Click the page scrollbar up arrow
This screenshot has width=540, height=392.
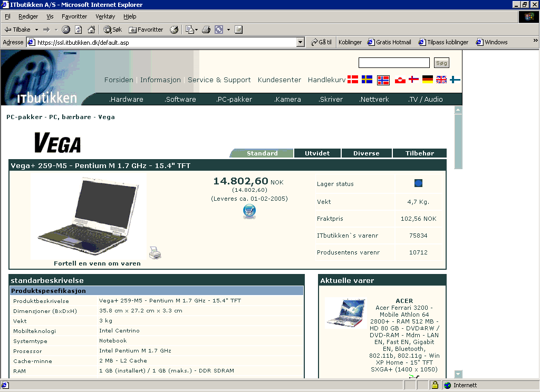pos(458,110)
